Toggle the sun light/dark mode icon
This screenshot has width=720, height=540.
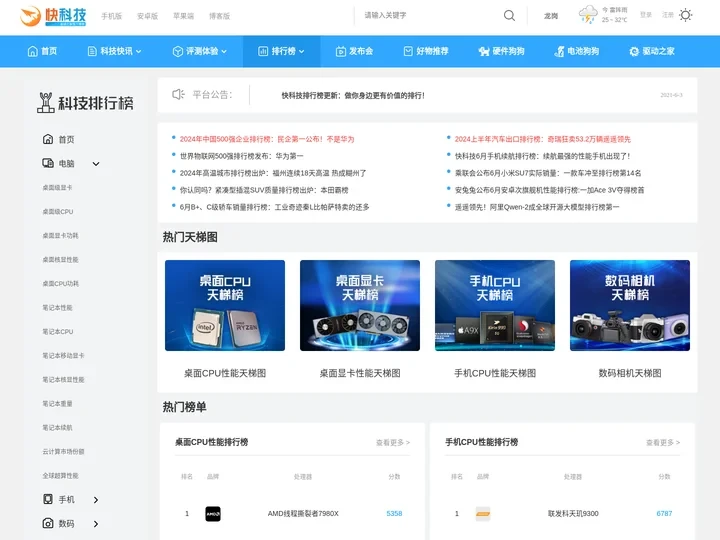[x=686, y=15]
